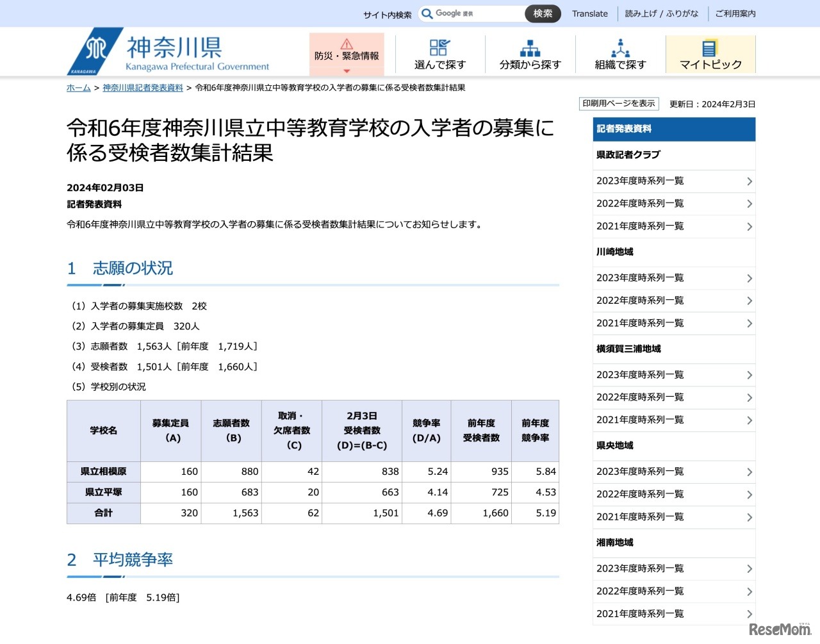This screenshot has width=820, height=644.
Task: Click the magnifying glass search icon
Action: pyautogui.click(x=427, y=13)
